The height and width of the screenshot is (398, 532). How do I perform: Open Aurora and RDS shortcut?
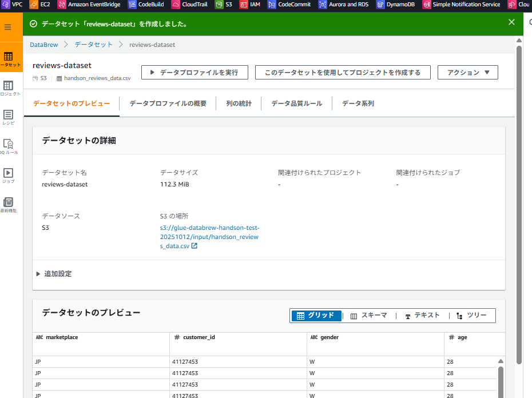click(343, 5)
